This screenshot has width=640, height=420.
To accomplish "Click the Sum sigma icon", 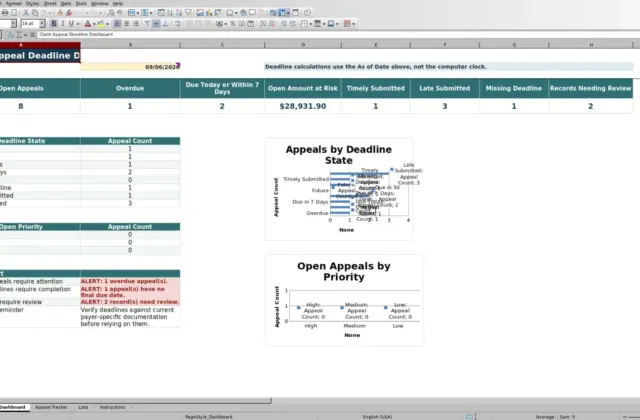I will (x=19, y=35).
